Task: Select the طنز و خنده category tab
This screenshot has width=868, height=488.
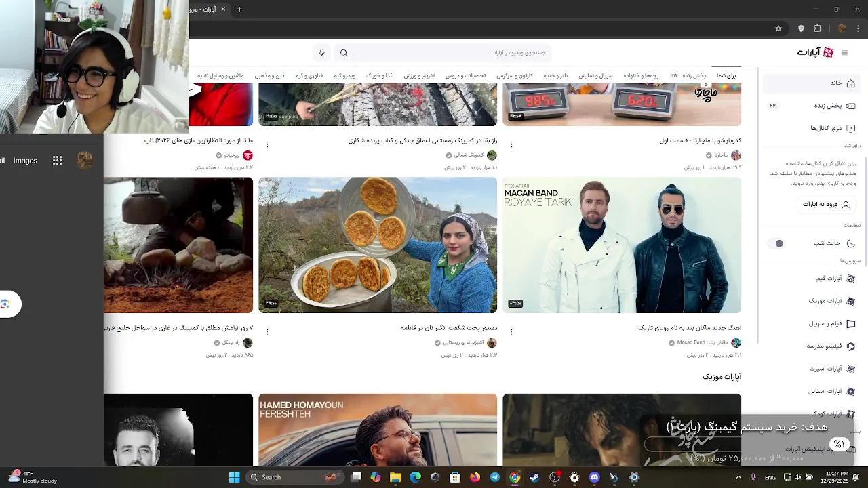Action: click(x=555, y=75)
